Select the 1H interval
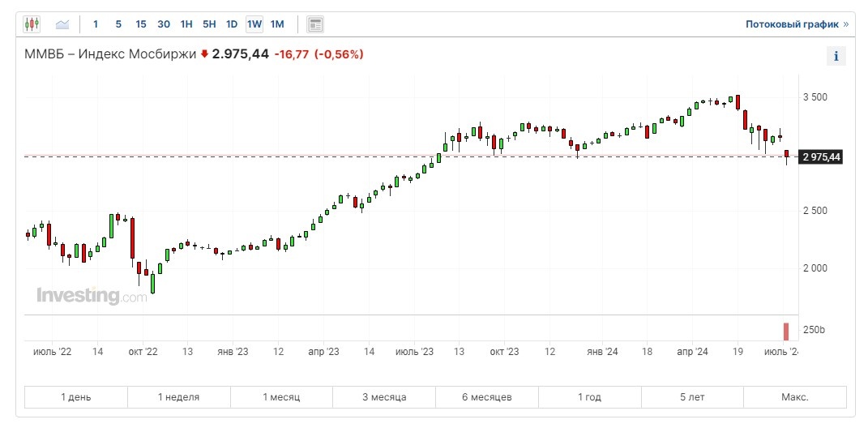 click(x=186, y=24)
